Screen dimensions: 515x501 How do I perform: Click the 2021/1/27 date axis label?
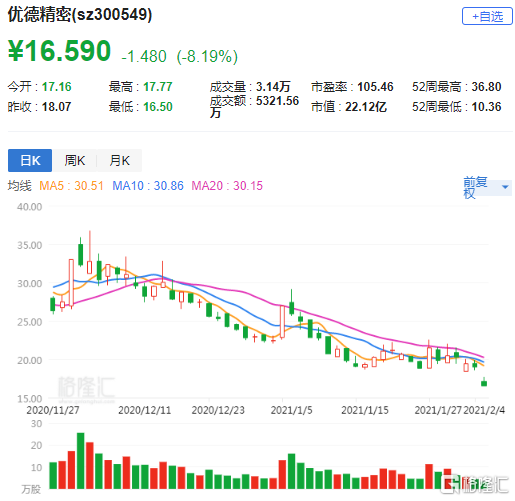coord(438,410)
